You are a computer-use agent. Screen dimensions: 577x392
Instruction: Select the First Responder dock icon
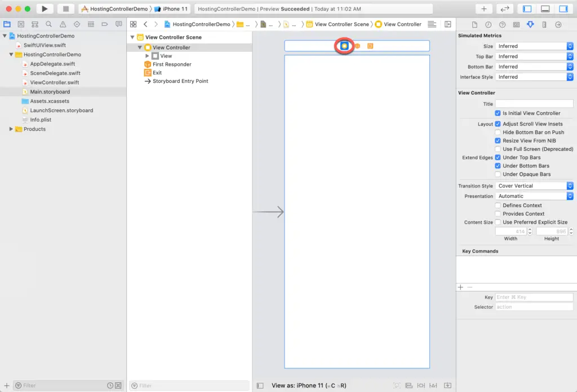[357, 46]
